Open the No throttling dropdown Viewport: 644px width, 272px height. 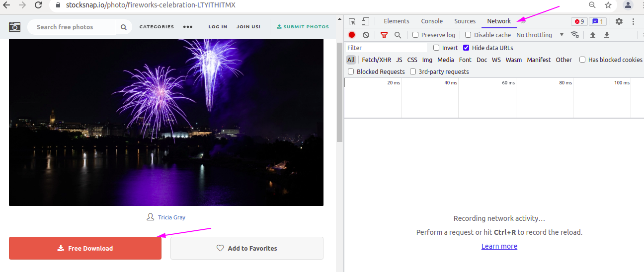coord(540,35)
